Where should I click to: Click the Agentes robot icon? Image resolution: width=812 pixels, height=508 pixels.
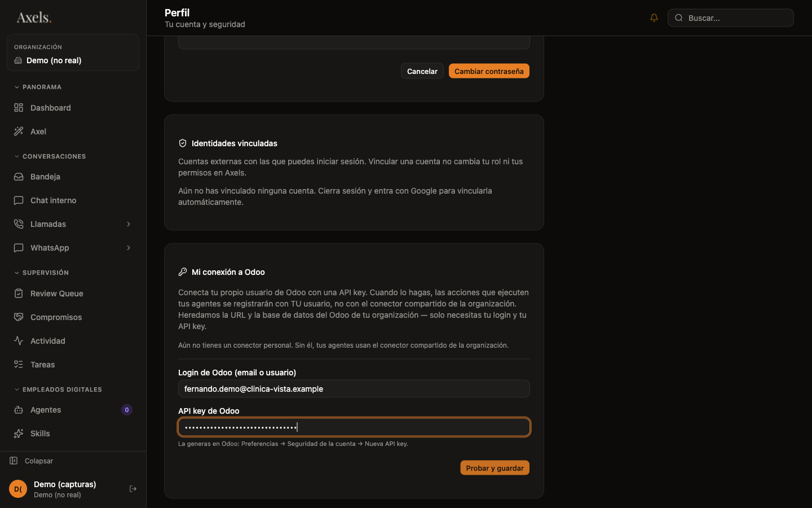click(x=19, y=410)
